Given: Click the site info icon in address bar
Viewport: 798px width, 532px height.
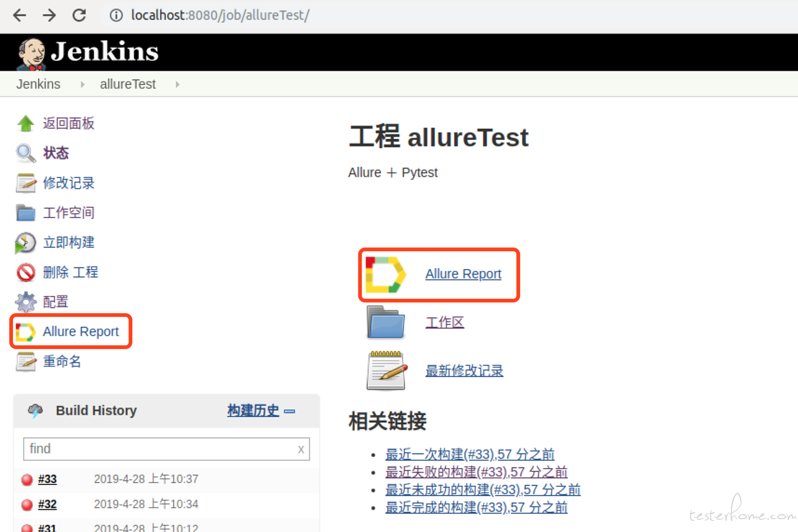Looking at the screenshot, I should tap(116, 15).
